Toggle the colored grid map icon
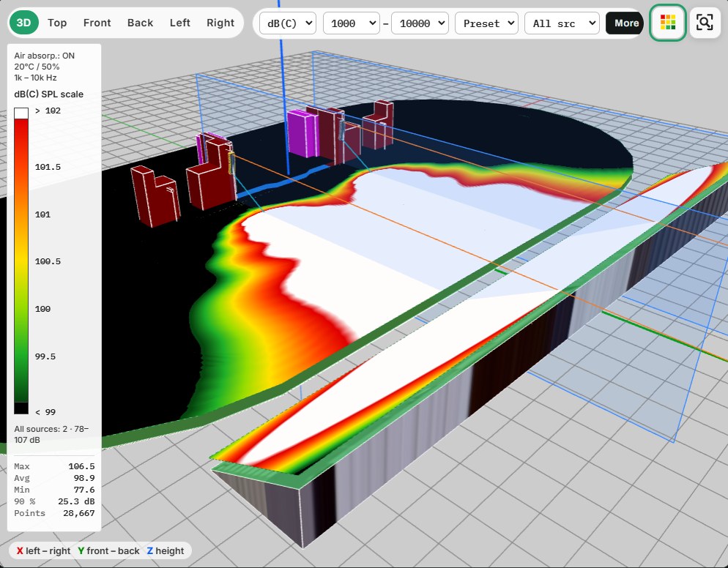Viewport: 728px width, 568px height. tap(668, 22)
